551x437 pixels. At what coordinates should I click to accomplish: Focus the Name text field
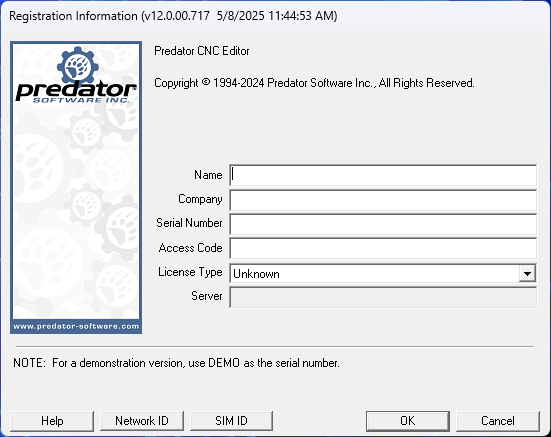(x=383, y=175)
